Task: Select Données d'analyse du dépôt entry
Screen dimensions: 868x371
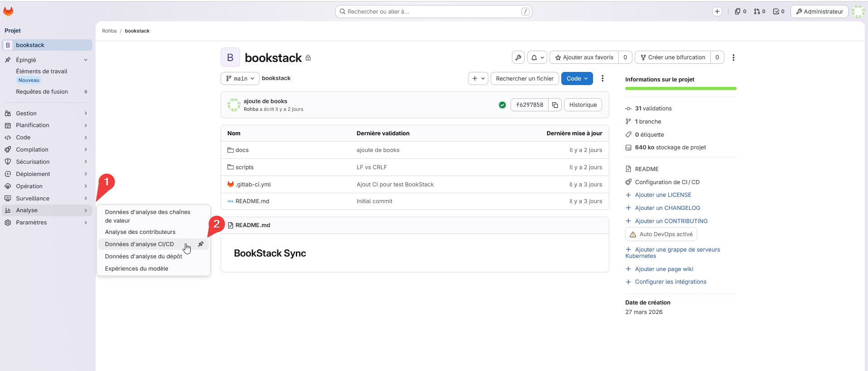Action: click(x=154, y=257)
